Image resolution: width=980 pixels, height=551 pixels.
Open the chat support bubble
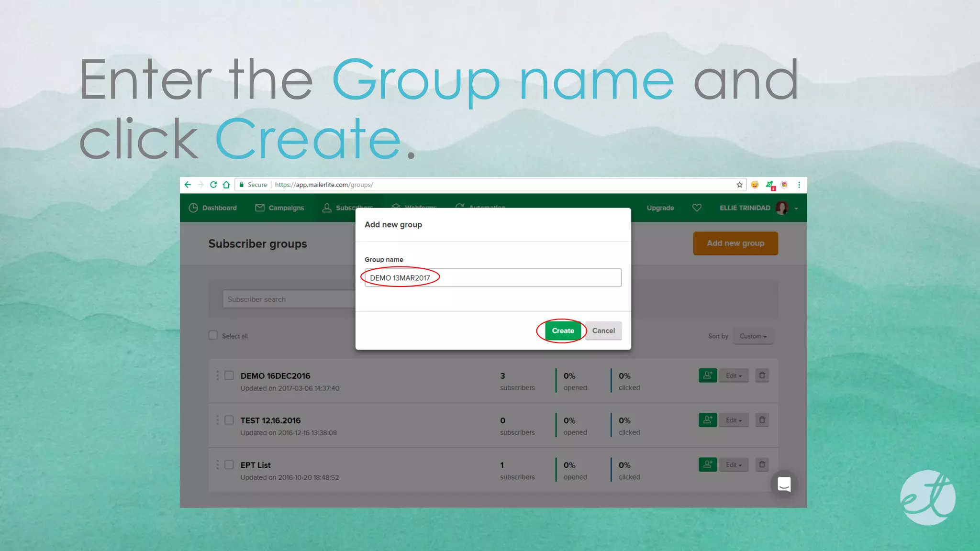tap(784, 485)
